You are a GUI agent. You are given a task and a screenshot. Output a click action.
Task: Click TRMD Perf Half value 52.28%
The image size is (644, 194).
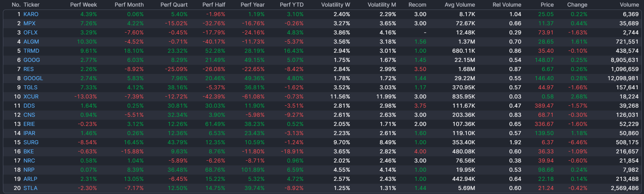click(216, 51)
